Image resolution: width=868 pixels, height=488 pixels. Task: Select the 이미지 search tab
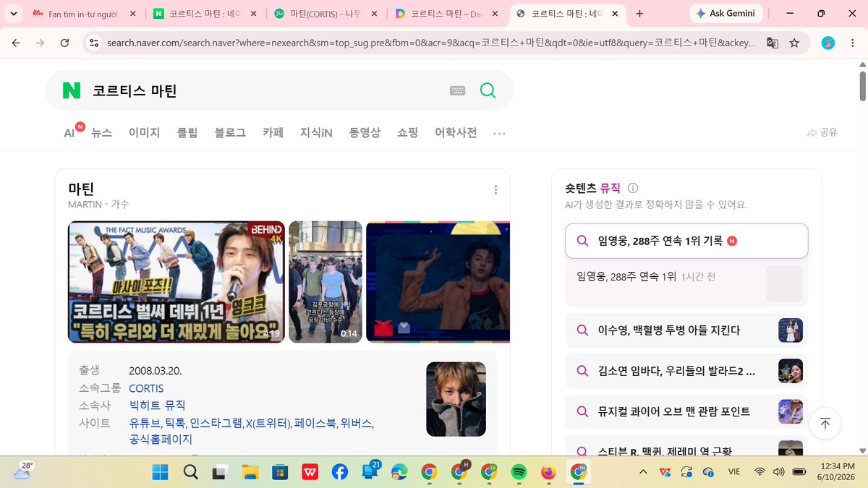[144, 132]
